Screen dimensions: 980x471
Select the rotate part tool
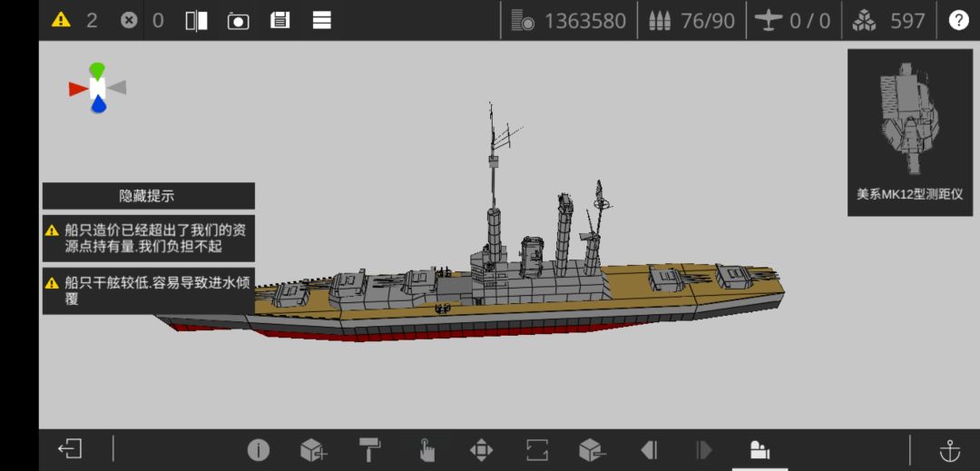coord(537,450)
